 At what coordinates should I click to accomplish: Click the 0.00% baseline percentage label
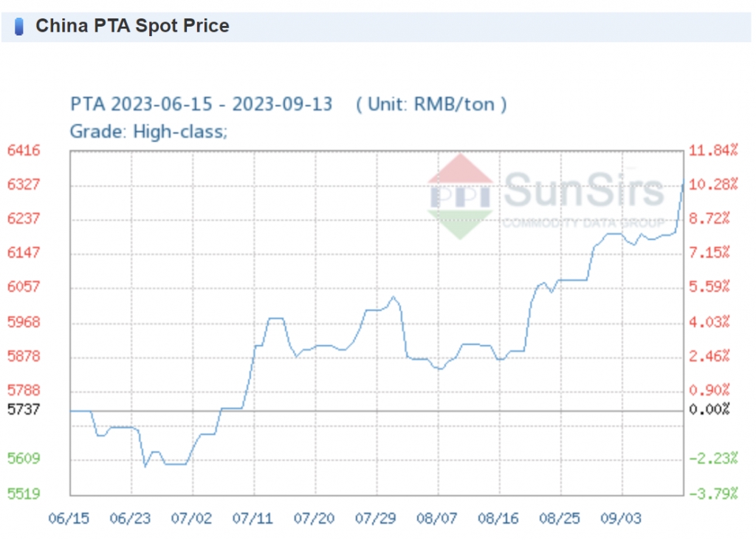(x=709, y=409)
